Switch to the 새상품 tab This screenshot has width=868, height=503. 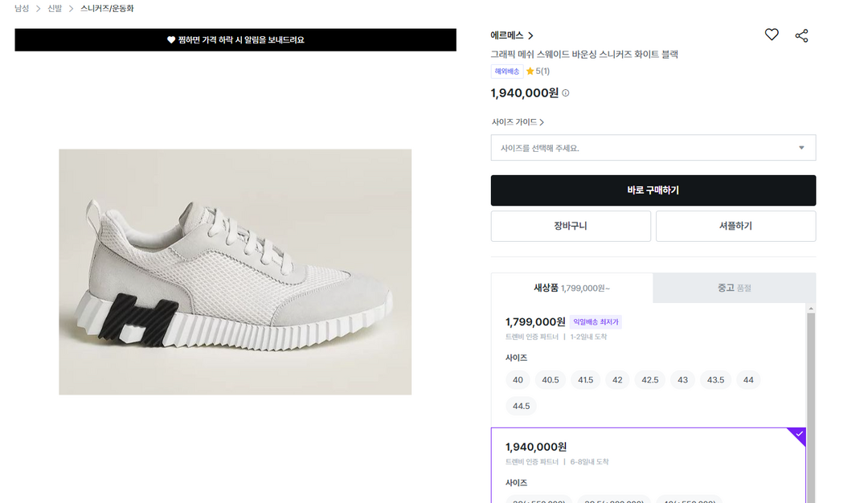[x=571, y=288]
